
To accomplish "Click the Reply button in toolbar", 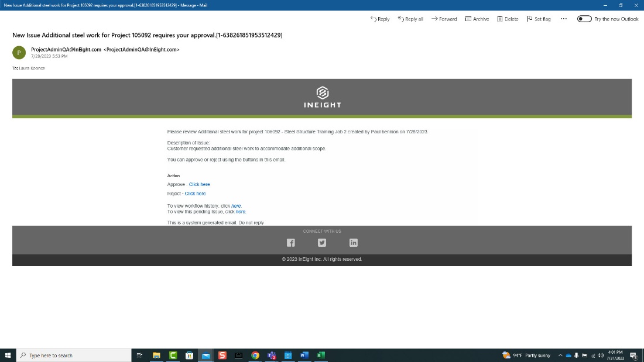I will click(380, 19).
